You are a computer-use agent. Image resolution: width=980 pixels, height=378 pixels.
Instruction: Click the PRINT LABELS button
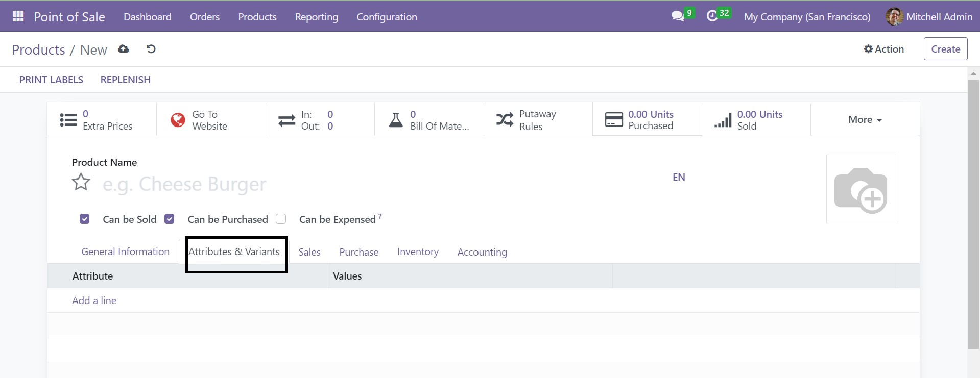tap(51, 80)
